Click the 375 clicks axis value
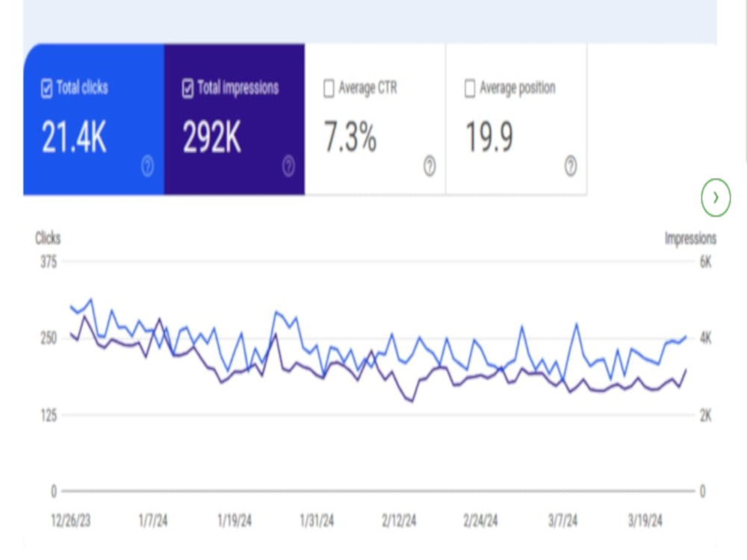 click(49, 262)
